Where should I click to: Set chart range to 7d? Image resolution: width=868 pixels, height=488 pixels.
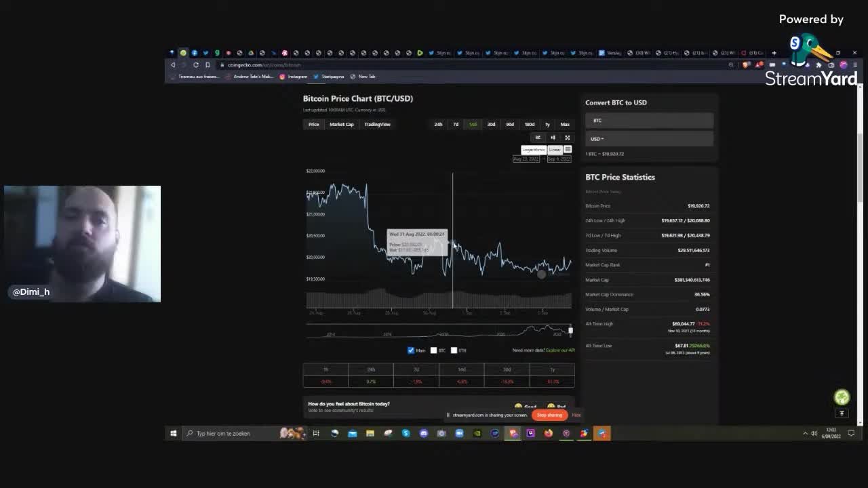456,125
